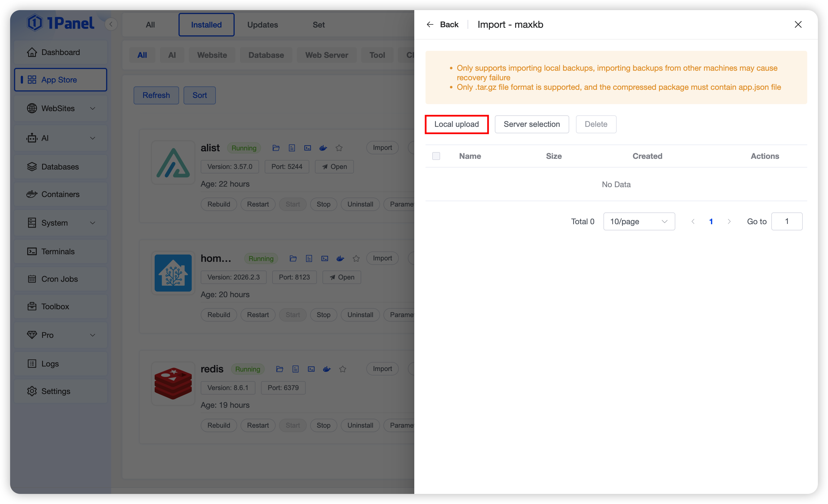Toggle select-all checkbox in table header
828x504 pixels.
point(436,156)
